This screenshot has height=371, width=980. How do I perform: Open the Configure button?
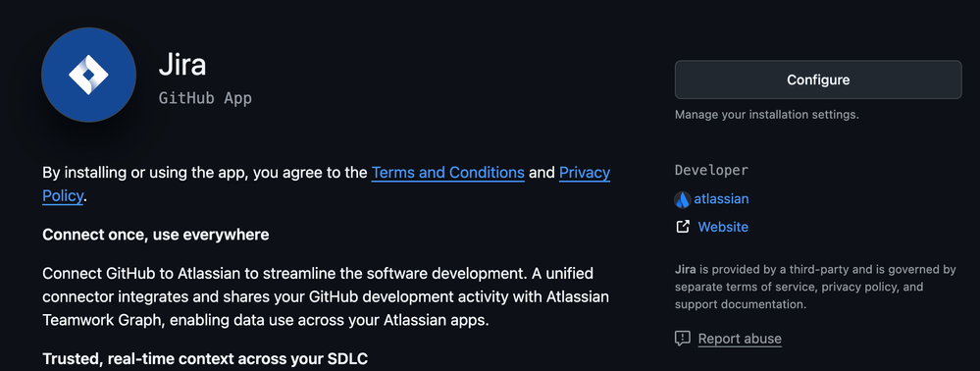pyautogui.click(x=818, y=80)
